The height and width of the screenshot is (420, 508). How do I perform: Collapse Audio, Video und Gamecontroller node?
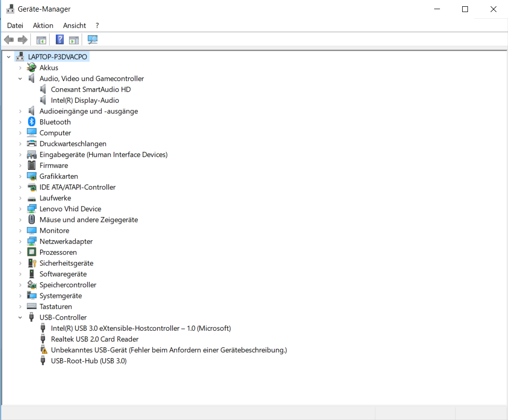[20, 79]
